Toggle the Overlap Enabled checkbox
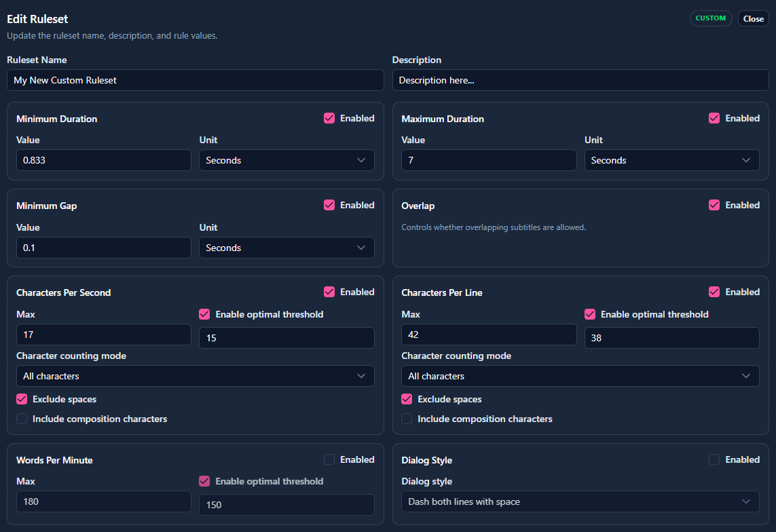 click(714, 205)
